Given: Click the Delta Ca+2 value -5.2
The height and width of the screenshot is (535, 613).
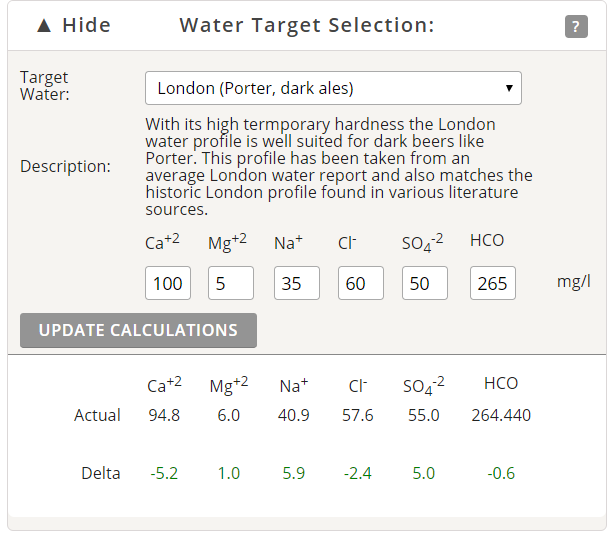Looking at the screenshot, I should pos(164,473).
